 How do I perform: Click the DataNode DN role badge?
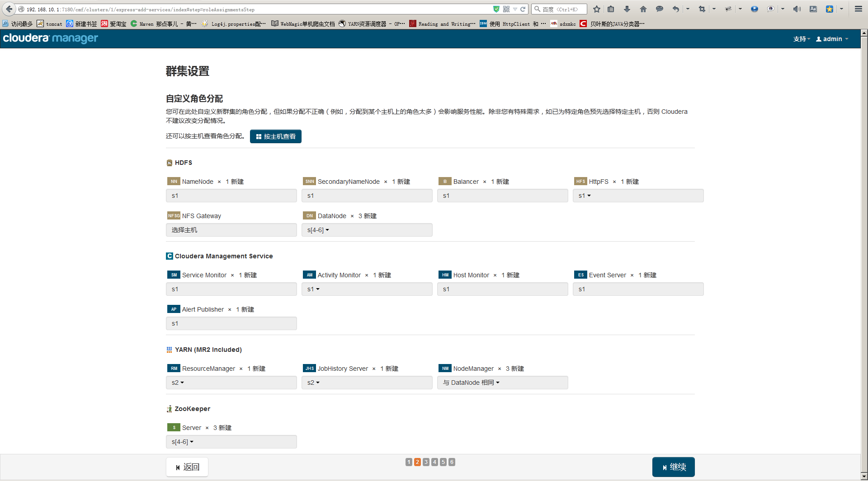tap(309, 216)
